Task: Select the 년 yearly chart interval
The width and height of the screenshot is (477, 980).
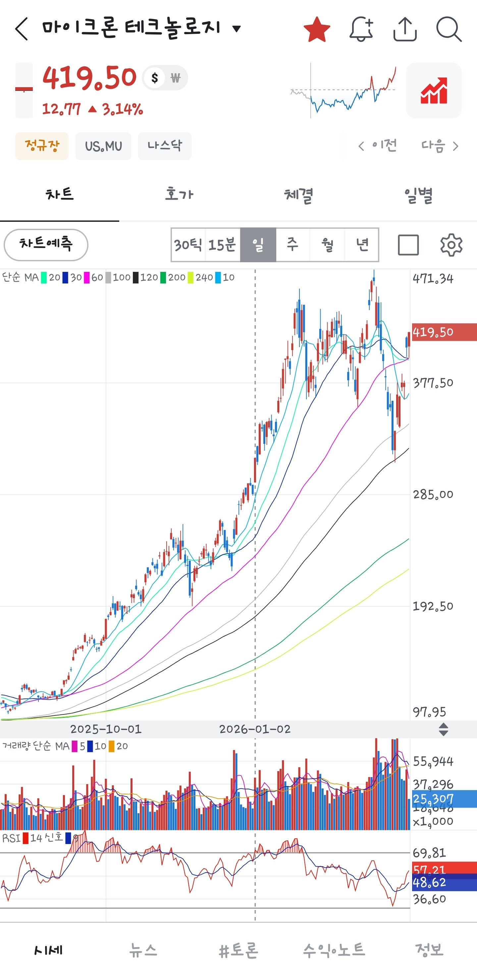Action: pyautogui.click(x=362, y=245)
